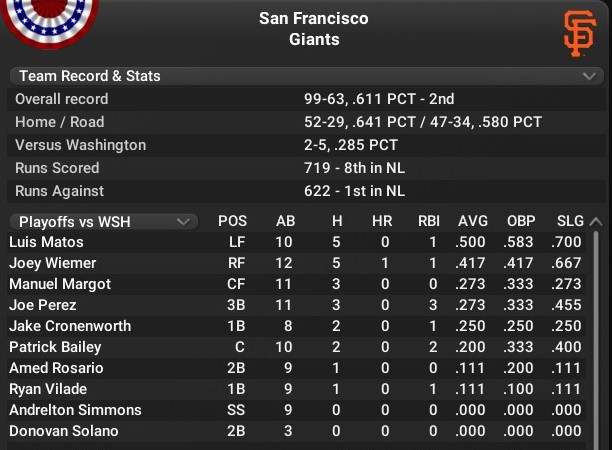Click the patriotic bunting emblem
Image resolution: width=612 pixels, height=450 pixels.
(48, 23)
